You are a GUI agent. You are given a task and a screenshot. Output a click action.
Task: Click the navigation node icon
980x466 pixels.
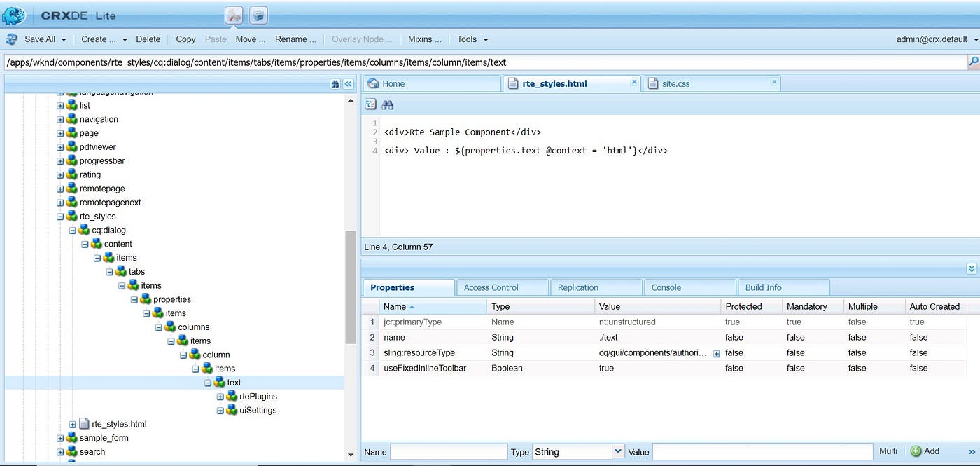72,119
